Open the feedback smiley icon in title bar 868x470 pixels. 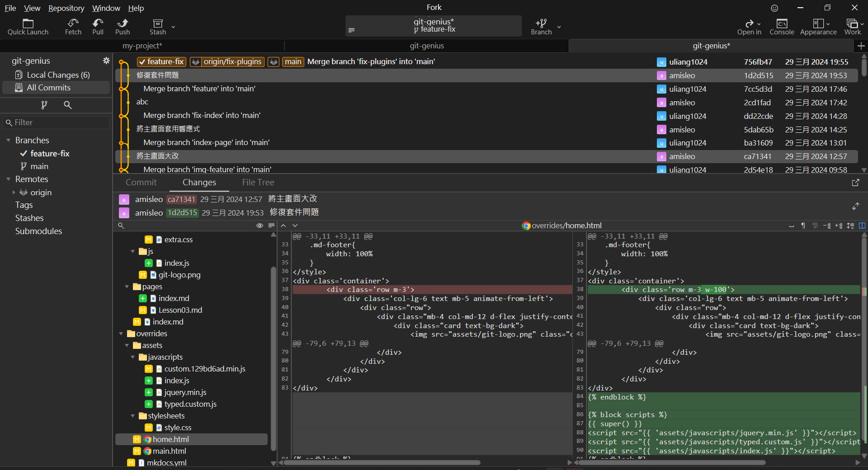click(x=774, y=8)
